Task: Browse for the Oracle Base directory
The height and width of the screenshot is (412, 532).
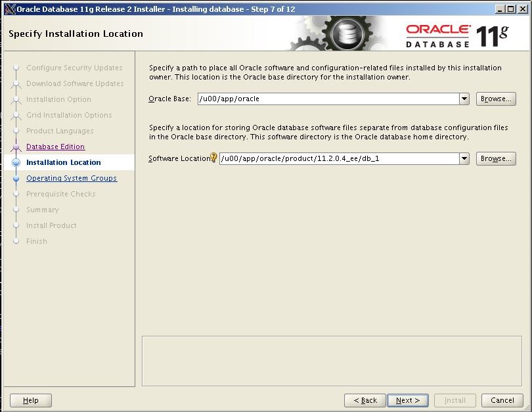Action: (x=496, y=99)
